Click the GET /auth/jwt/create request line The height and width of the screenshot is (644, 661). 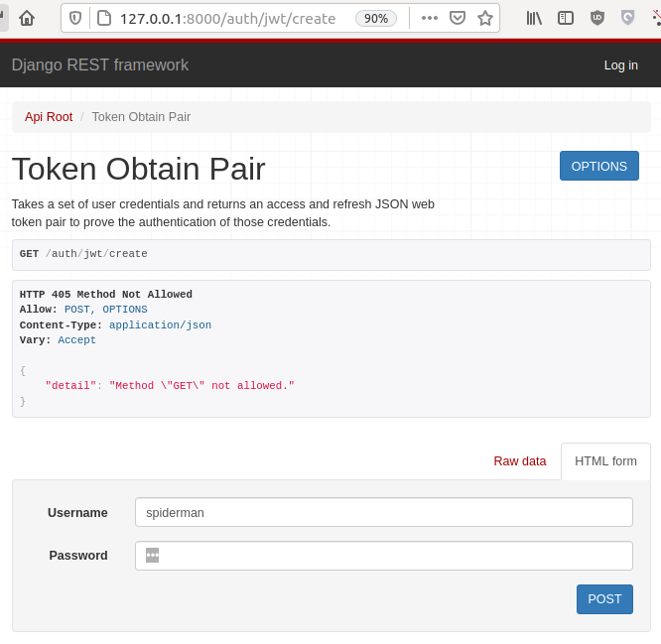click(x=83, y=254)
